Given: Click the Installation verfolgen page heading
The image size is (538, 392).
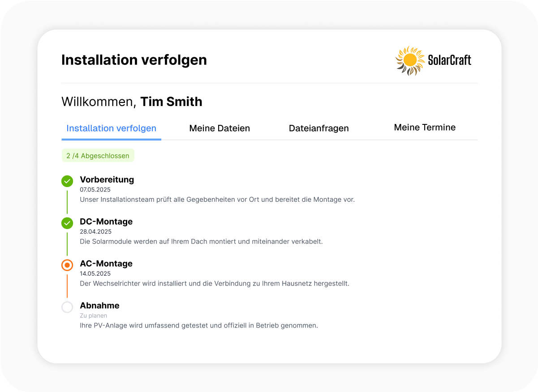Looking at the screenshot, I should tap(134, 60).
